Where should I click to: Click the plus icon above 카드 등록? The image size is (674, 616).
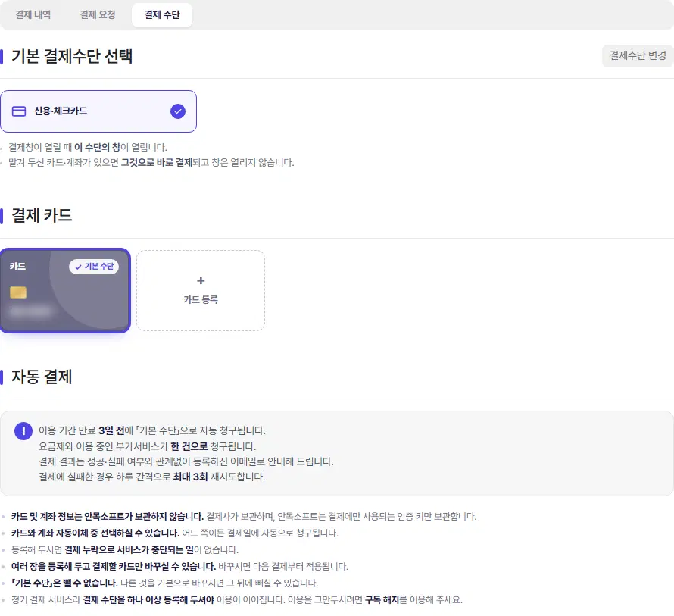click(201, 280)
